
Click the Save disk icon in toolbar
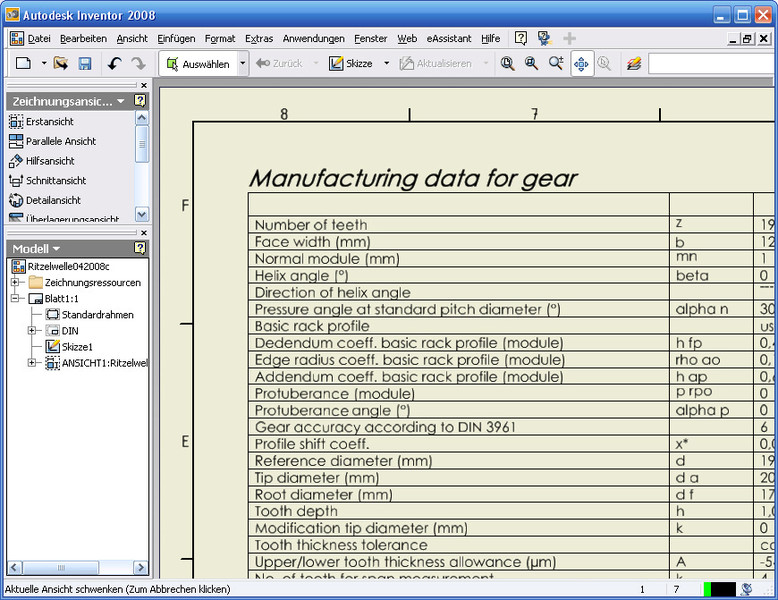(85, 63)
